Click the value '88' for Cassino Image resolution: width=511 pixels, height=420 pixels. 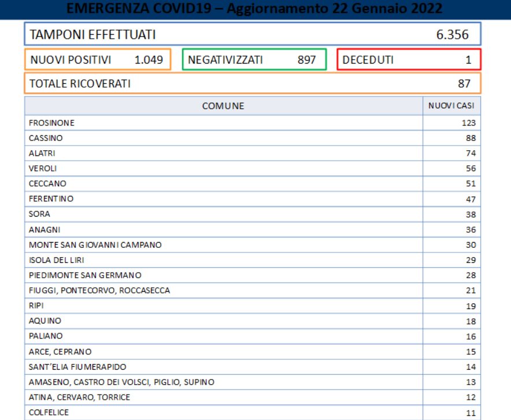pyautogui.click(x=471, y=138)
